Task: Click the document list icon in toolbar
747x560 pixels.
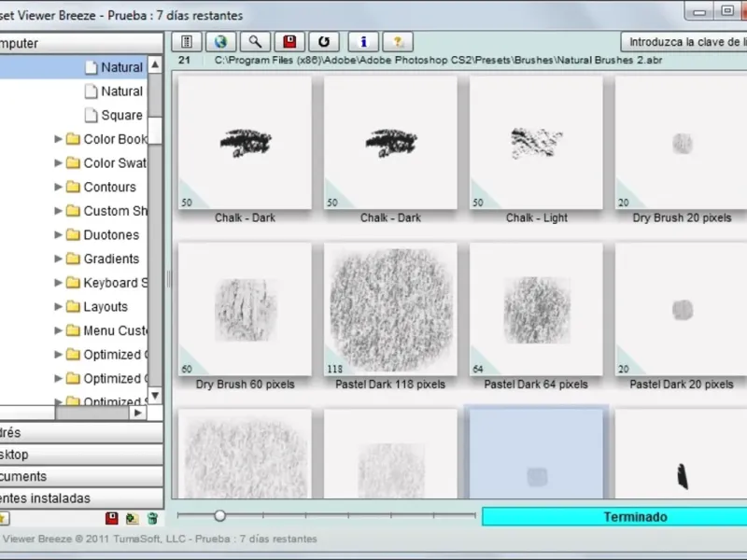Action: click(187, 42)
